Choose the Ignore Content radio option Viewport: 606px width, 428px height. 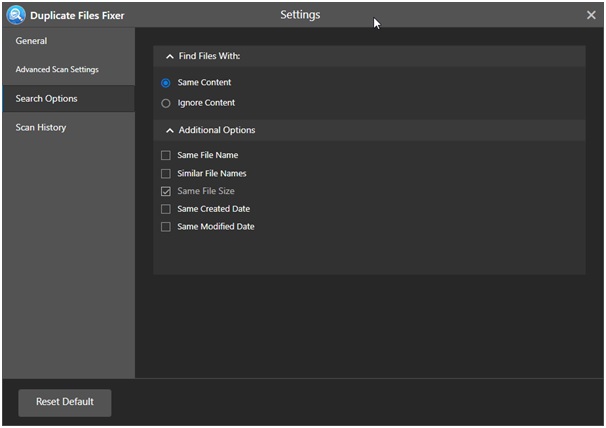point(166,103)
